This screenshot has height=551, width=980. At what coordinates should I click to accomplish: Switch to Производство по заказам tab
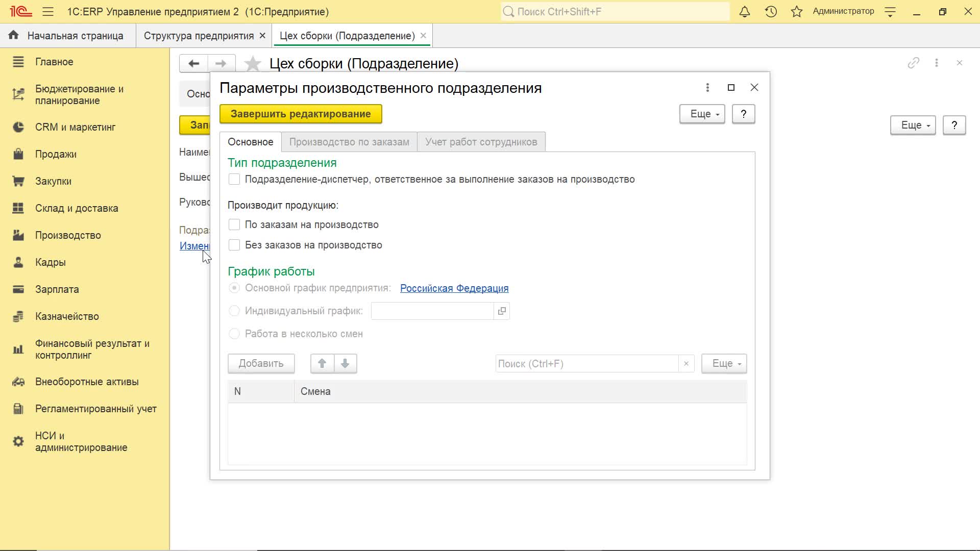point(349,142)
